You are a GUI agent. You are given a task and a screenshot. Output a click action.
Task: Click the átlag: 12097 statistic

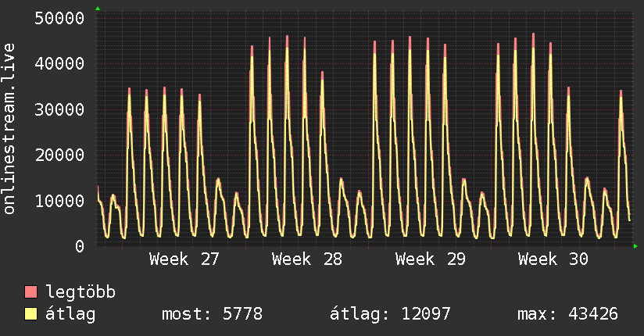pyautogui.click(x=390, y=315)
